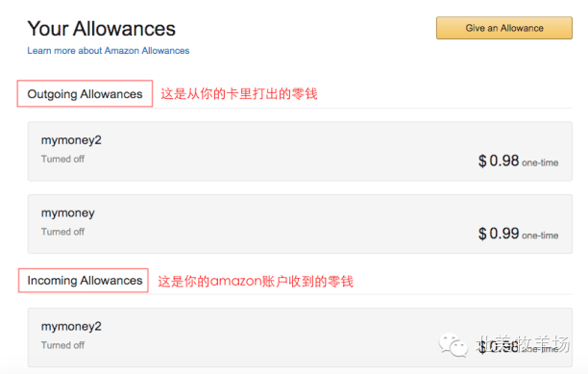
Task: Select the Outgoing Allowances heading
Action: [x=85, y=94]
